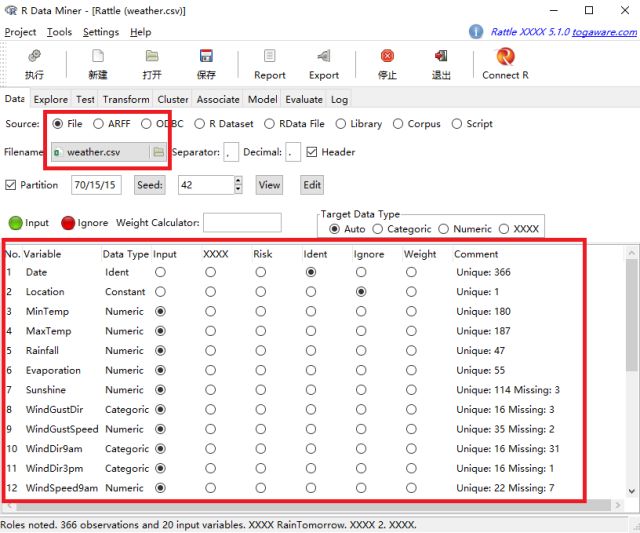Screen dimensions: 640x533
Task: Click the folder browse icon in Filename field
Action: pyautogui.click(x=158, y=152)
